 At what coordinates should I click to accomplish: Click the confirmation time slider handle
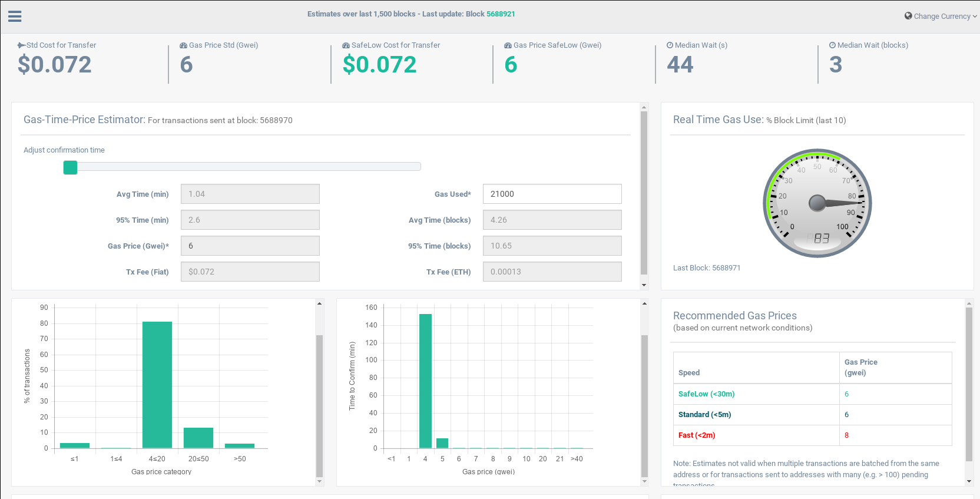point(70,167)
